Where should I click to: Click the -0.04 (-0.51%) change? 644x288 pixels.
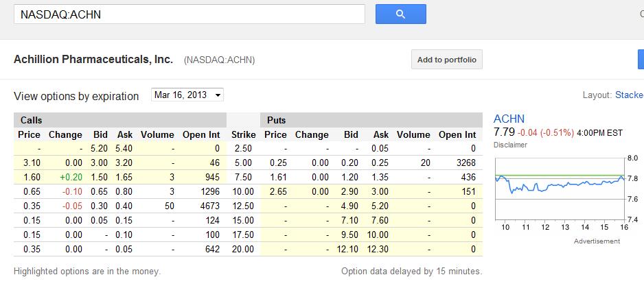coord(545,133)
